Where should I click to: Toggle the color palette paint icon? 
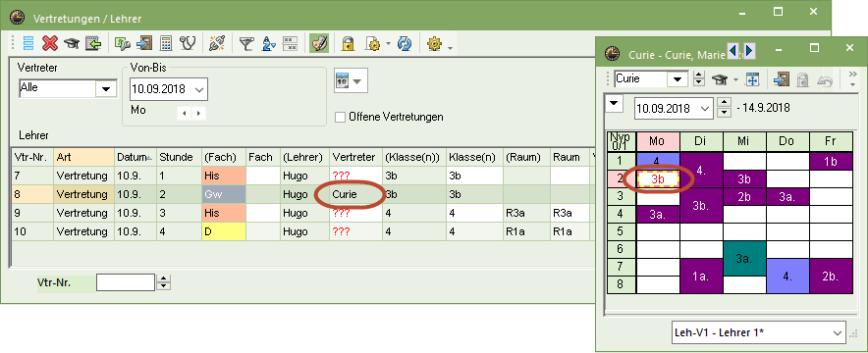click(x=319, y=43)
